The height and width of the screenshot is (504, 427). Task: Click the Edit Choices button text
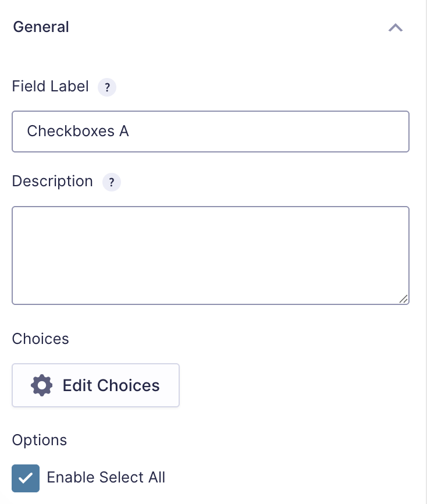111,385
